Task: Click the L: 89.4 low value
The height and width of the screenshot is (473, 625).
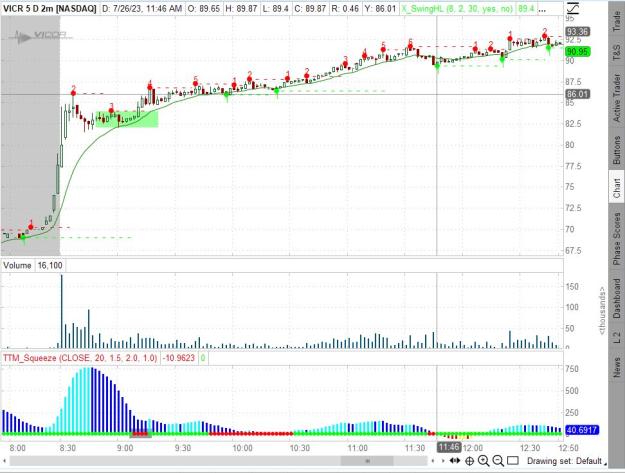Action: pyautogui.click(x=275, y=8)
